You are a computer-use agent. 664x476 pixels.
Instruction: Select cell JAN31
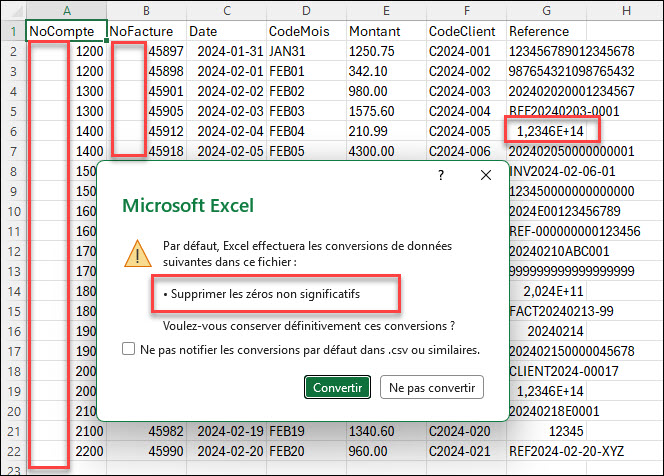(306, 51)
